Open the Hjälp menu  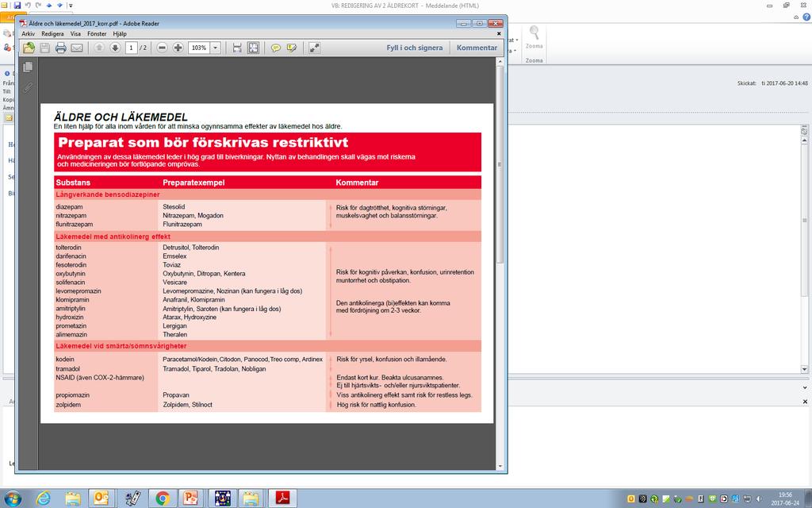tap(120, 33)
